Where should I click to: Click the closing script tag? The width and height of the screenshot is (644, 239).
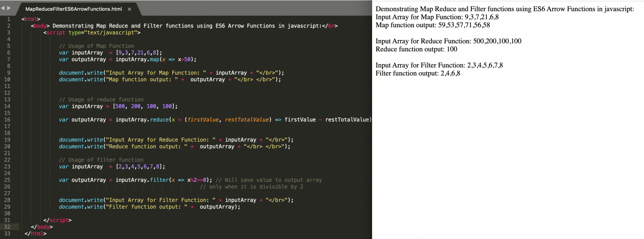pos(57,220)
